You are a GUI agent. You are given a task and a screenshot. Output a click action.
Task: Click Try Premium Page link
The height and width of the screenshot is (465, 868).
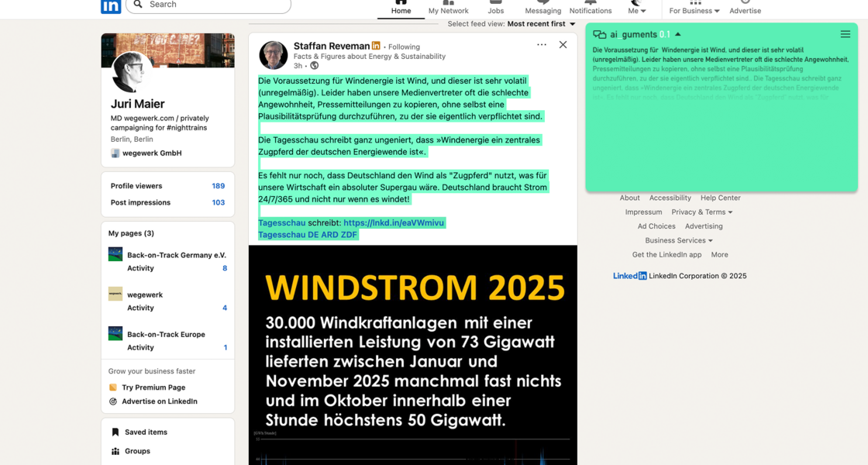153,387
